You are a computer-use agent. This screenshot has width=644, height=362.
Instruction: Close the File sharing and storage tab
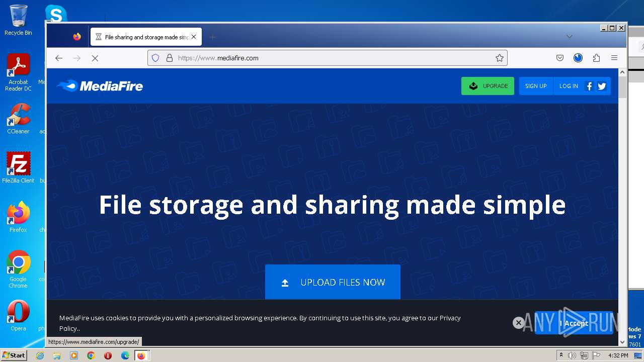pos(194,37)
